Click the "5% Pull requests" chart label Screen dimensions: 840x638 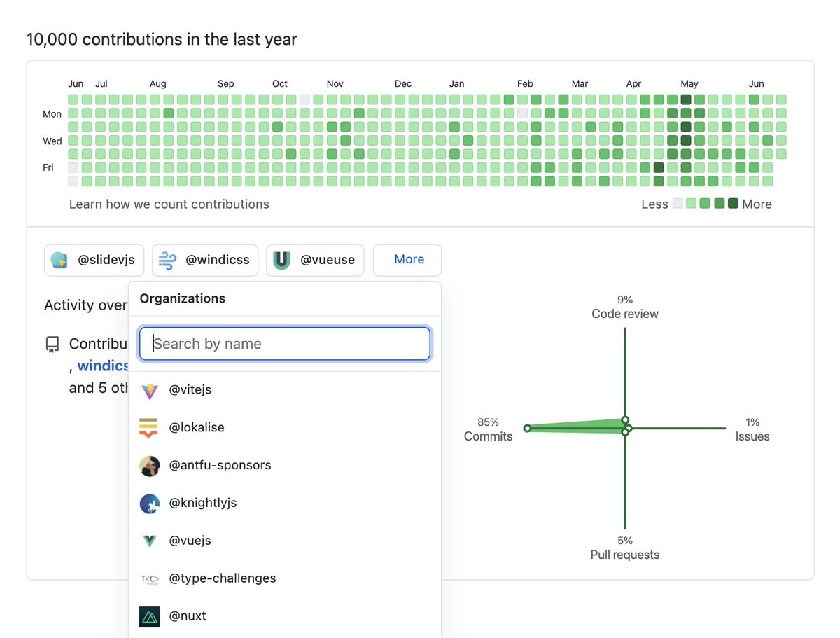(x=625, y=548)
